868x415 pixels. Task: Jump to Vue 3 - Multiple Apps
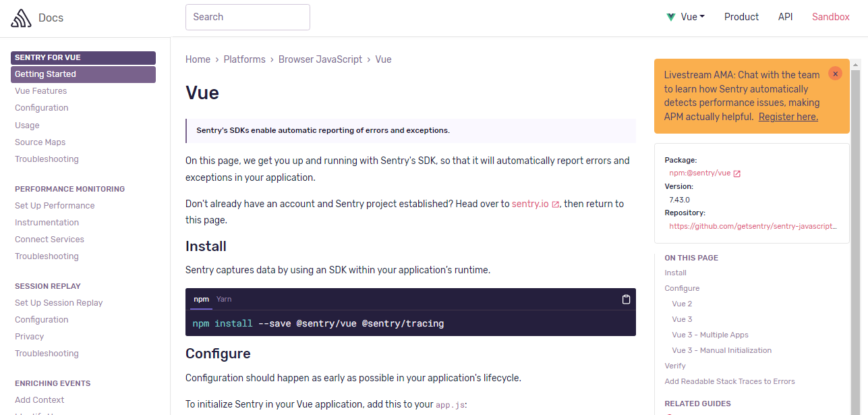(x=710, y=335)
